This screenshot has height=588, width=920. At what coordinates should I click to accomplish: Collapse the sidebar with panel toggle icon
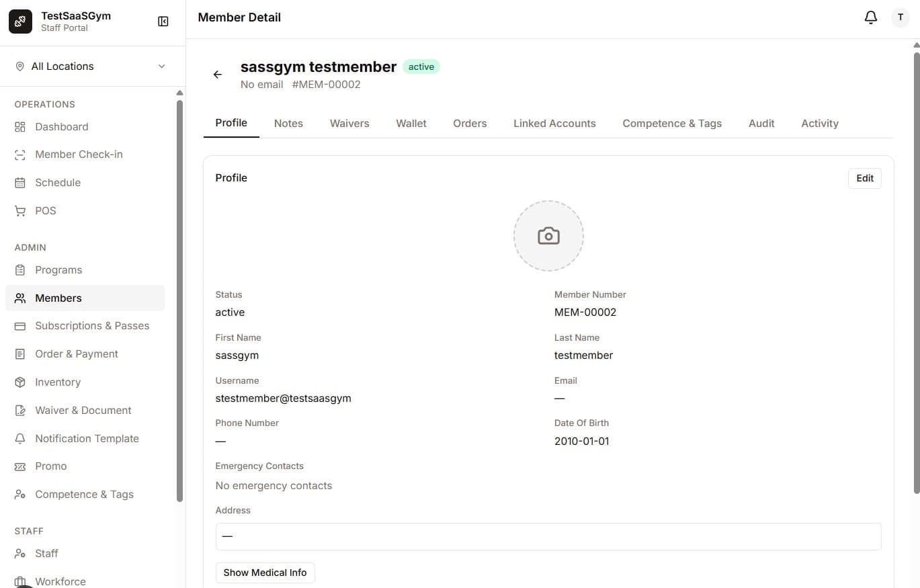163,22
